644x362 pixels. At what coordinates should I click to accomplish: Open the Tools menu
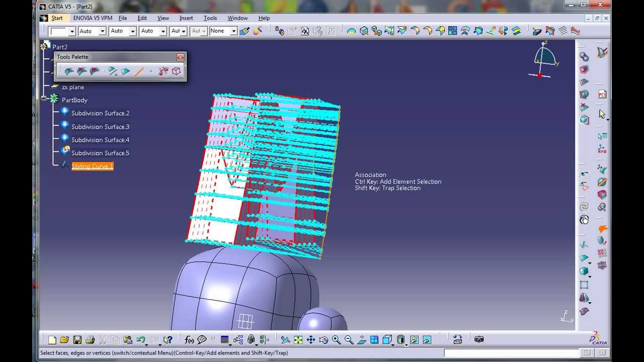(210, 18)
